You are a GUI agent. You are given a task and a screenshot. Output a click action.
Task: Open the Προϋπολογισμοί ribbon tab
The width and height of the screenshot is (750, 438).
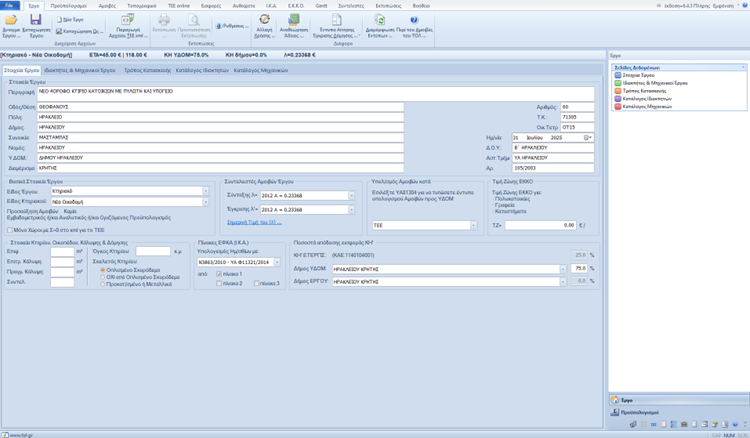click(68, 5)
